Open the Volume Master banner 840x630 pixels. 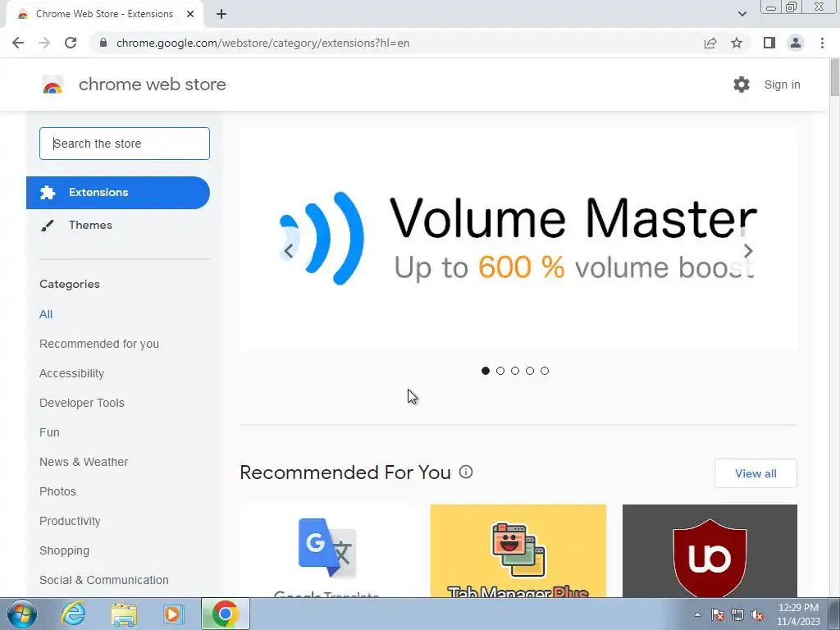coord(518,240)
